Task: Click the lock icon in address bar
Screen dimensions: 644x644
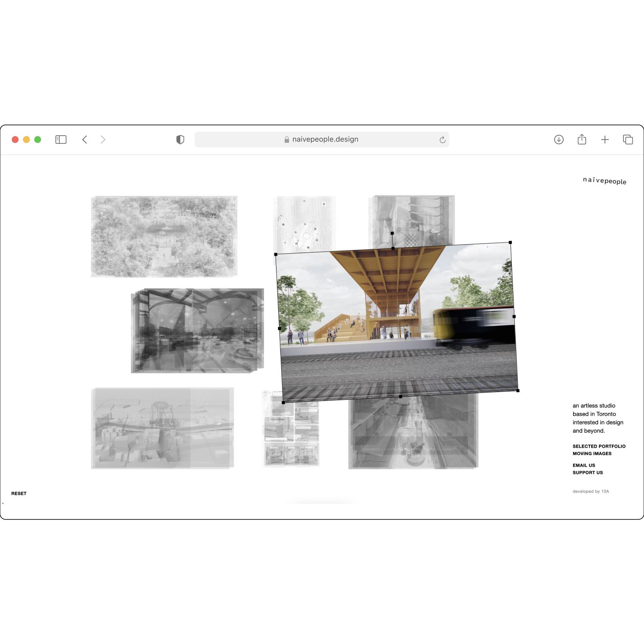Action: 286,140
